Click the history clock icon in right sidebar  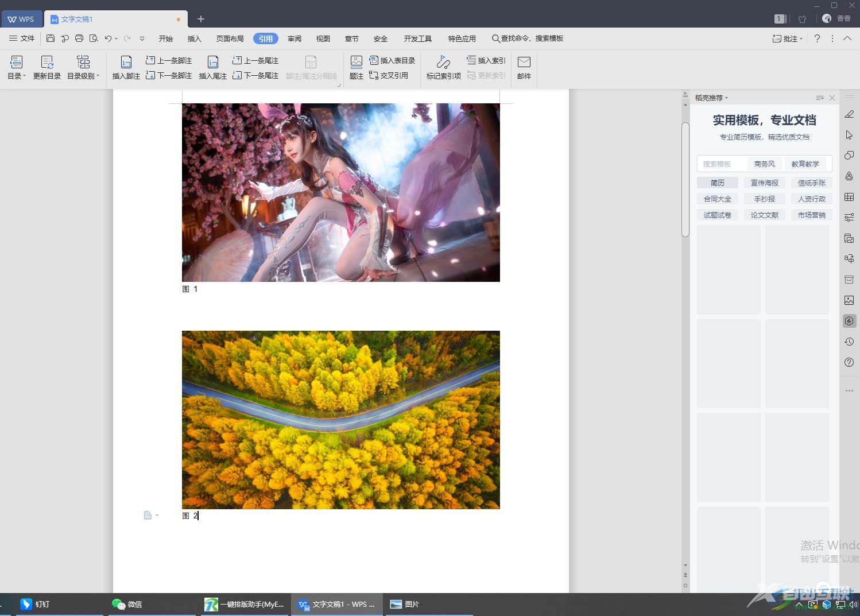pyautogui.click(x=849, y=342)
